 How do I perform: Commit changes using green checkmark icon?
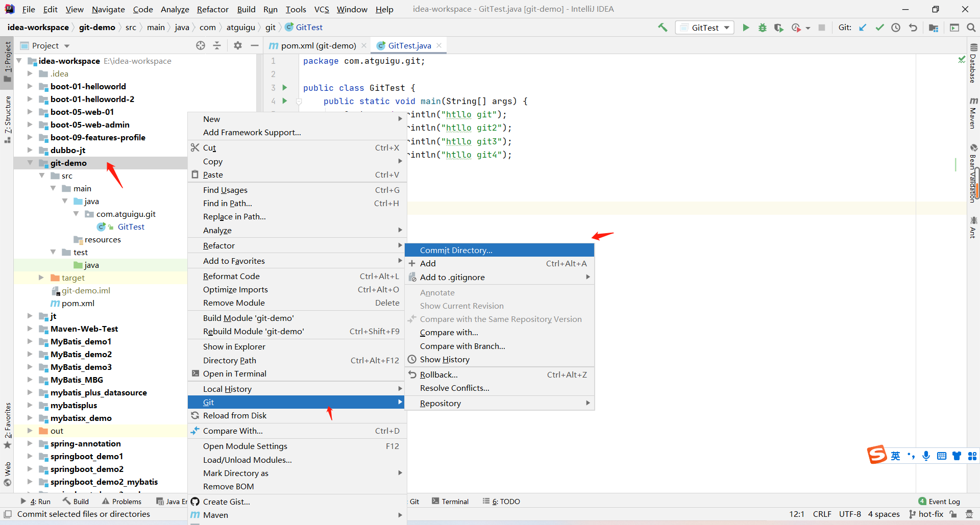click(x=879, y=28)
